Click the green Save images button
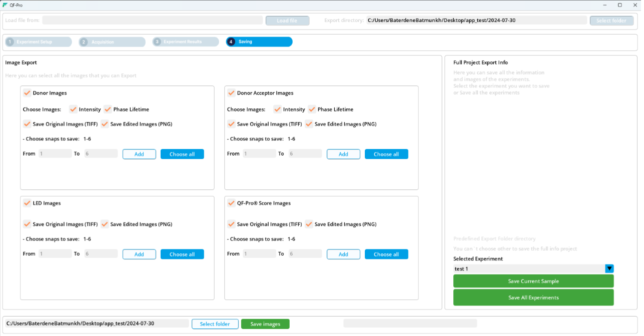644x336 pixels. pos(265,324)
